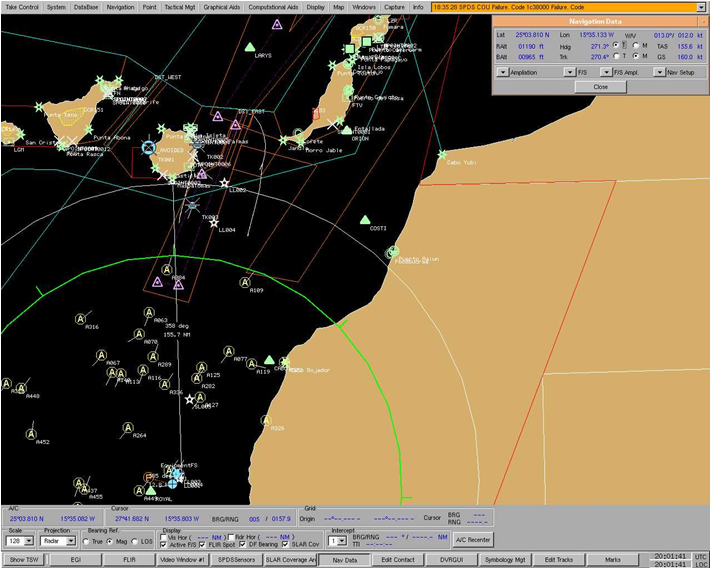Screen dimensions: 711x569
Task: Click radar contact R316 symbol
Action: [x=81, y=319]
